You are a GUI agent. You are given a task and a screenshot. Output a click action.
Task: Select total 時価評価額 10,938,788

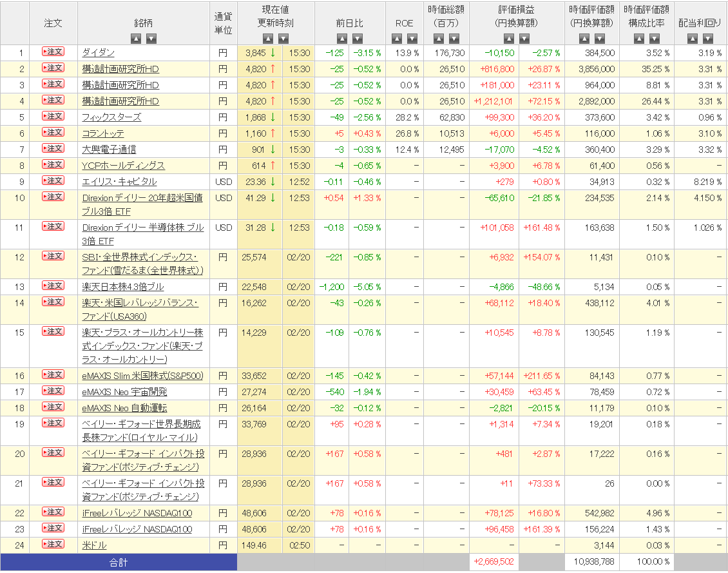593,562
